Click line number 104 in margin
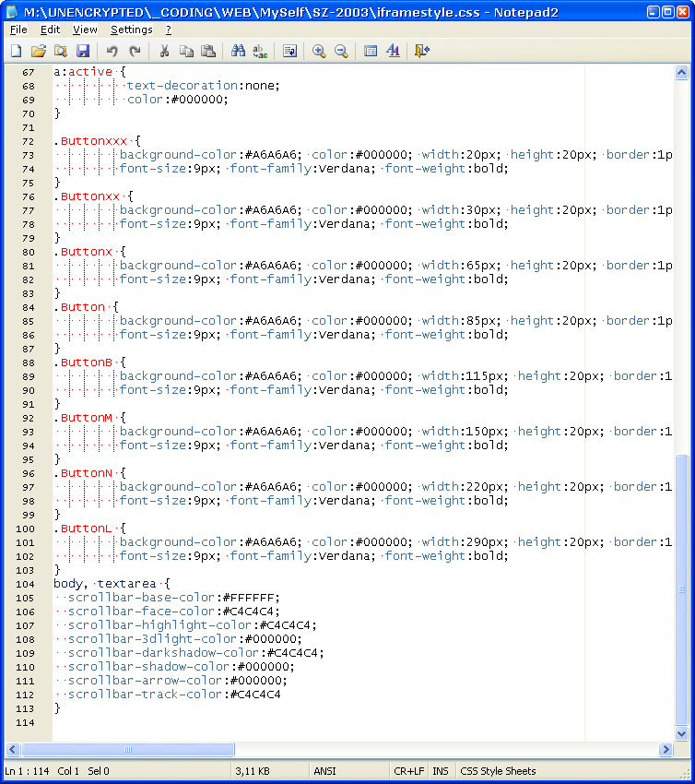 click(x=25, y=584)
